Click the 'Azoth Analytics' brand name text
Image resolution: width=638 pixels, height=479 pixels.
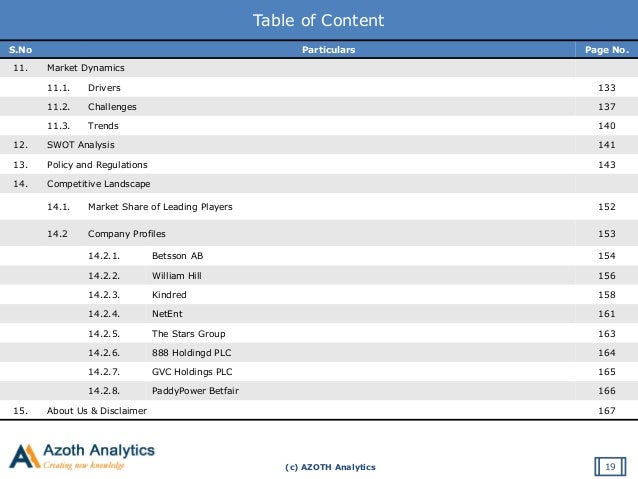(99, 450)
